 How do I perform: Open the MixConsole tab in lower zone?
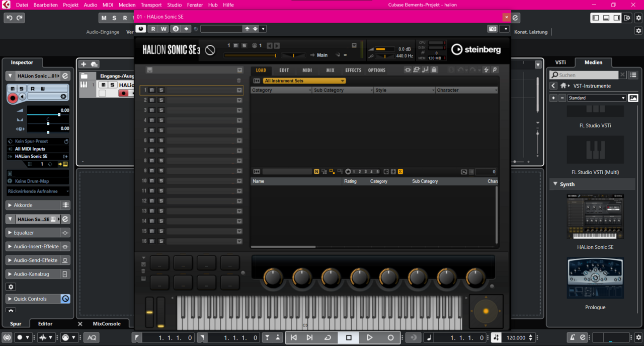click(107, 324)
